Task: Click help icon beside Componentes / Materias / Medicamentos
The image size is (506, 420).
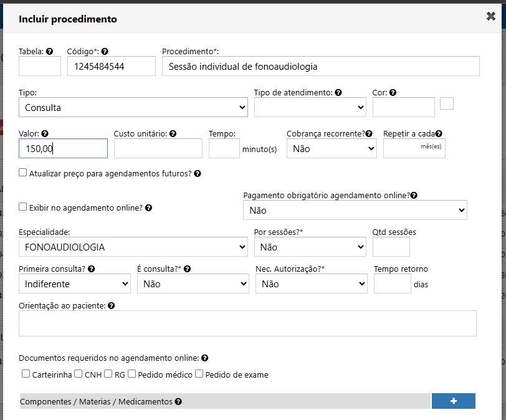Action: pyautogui.click(x=178, y=402)
